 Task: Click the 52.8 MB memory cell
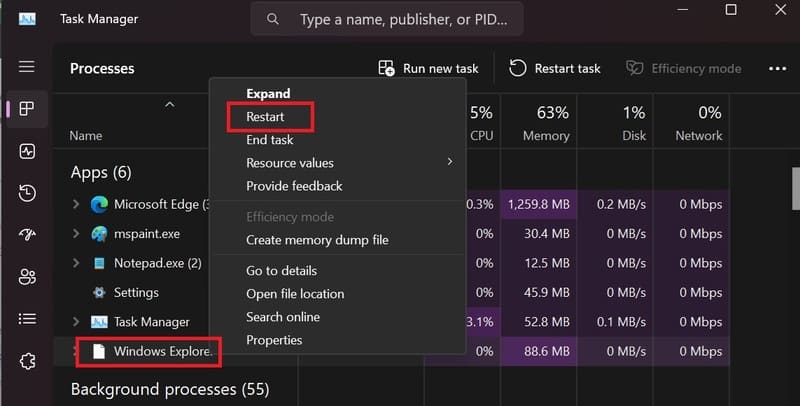click(x=538, y=322)
